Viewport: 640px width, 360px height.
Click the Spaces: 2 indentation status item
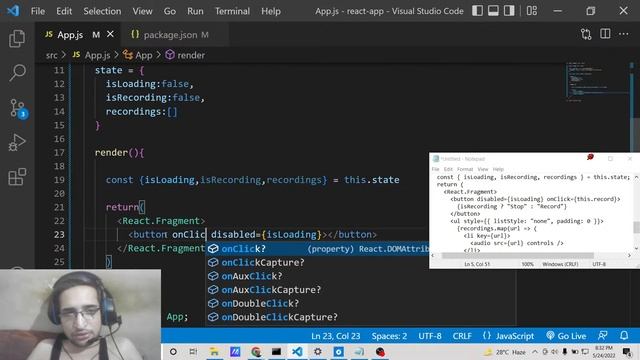389,336
